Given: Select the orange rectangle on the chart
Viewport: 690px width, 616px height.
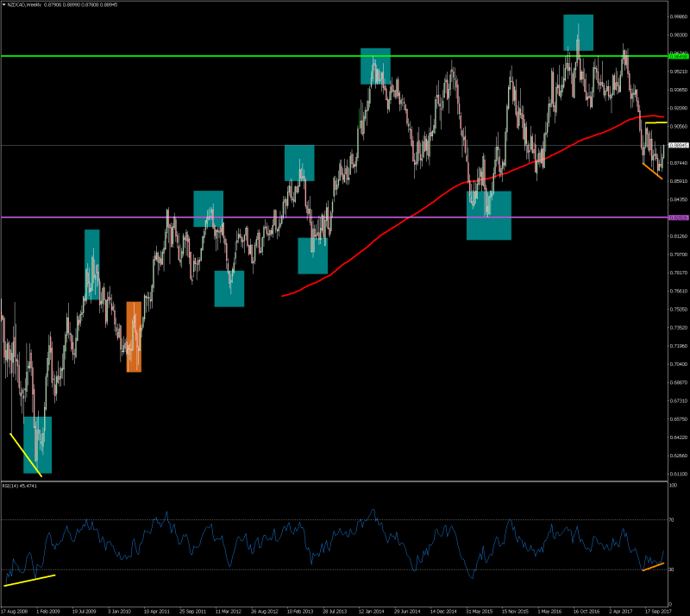Looking at the screenshot, I should 134,336.
